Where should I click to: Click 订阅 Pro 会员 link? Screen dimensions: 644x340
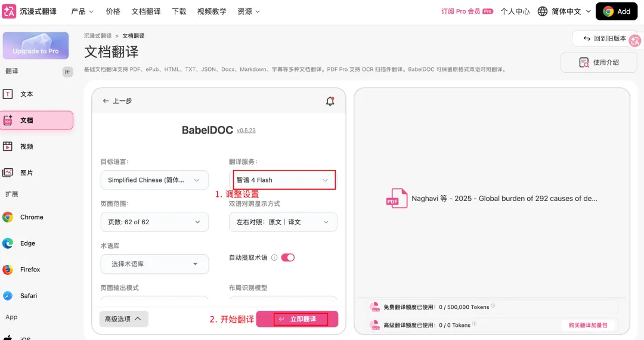467,11
